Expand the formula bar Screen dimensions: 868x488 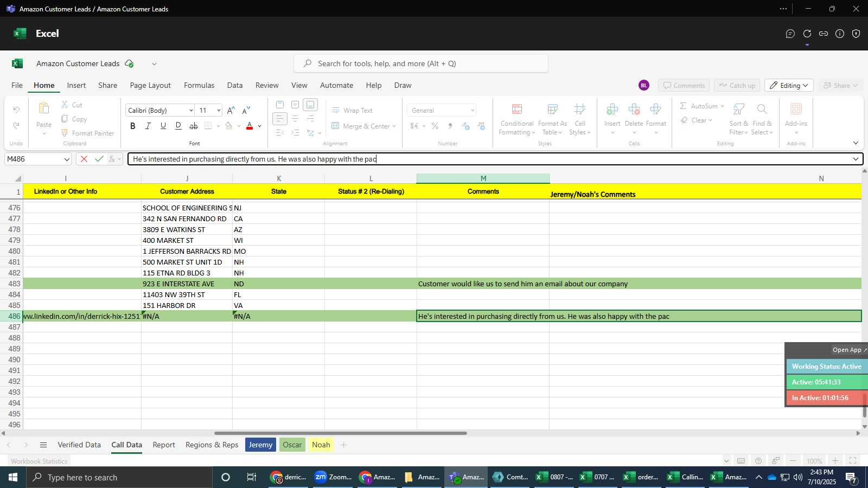[x=856, y=159]
